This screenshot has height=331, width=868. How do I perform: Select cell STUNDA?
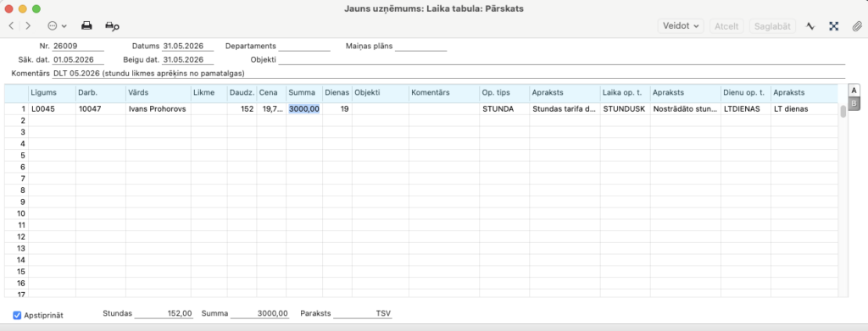pyautogui.click(x=504, y=109)
